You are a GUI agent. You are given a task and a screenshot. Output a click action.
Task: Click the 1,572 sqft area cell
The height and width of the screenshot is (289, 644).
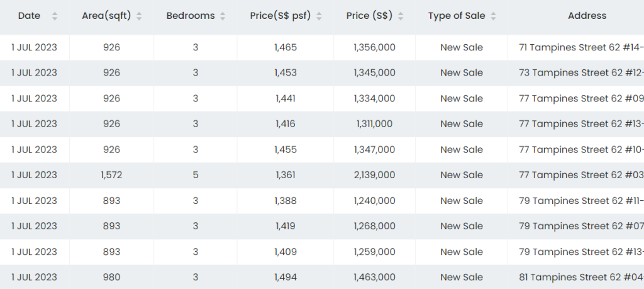click(111, 175)
